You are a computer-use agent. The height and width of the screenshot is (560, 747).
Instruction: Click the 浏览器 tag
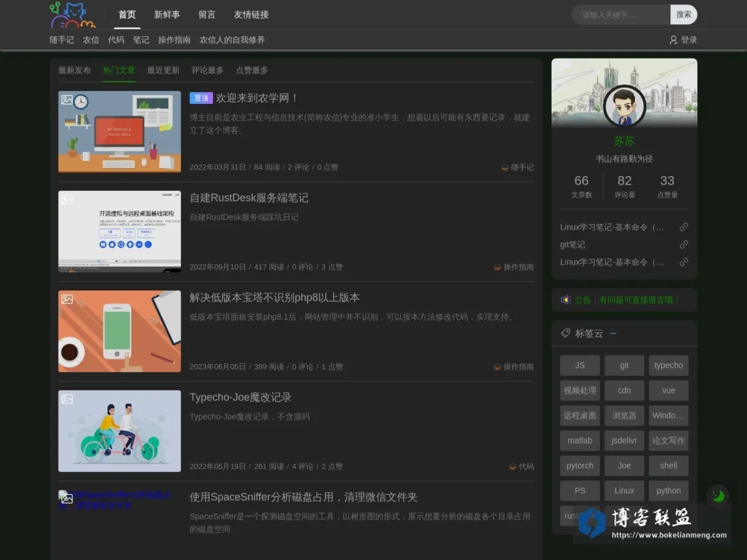(x=624, y=416)
